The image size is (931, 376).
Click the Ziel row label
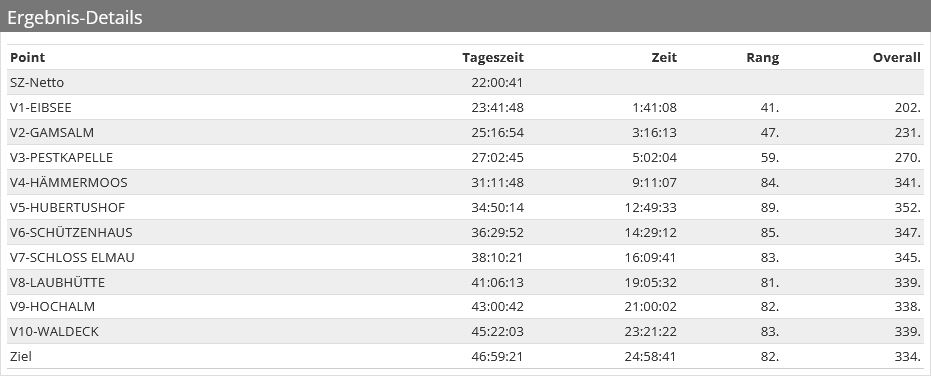(21, 356)
